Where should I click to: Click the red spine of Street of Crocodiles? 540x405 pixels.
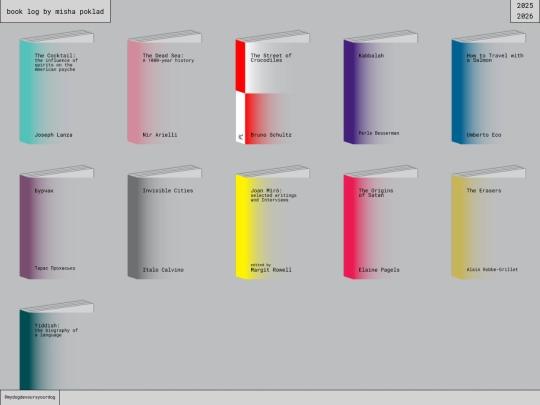click(240, 66)
